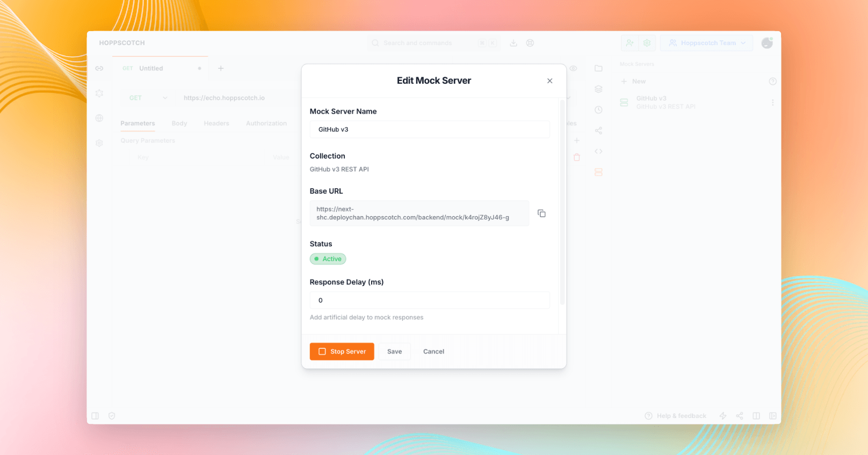
Task: Open the GET method dropdown
Action: pos(148,98)
